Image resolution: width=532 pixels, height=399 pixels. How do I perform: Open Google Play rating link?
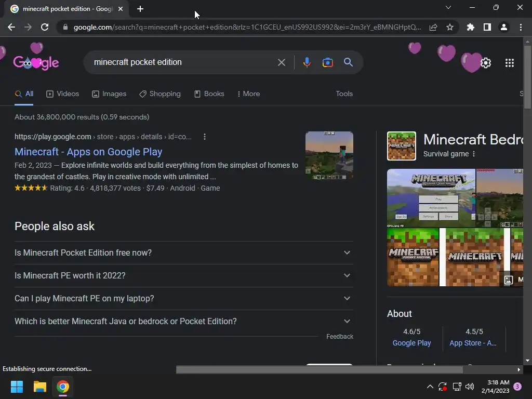coord(411,343)
